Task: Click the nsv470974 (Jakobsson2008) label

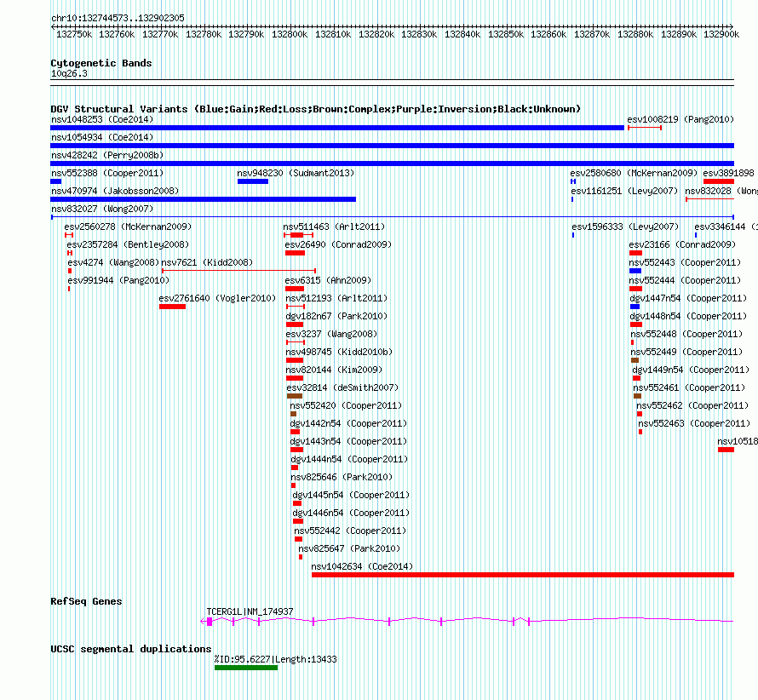Action: [x=115, y=191]
